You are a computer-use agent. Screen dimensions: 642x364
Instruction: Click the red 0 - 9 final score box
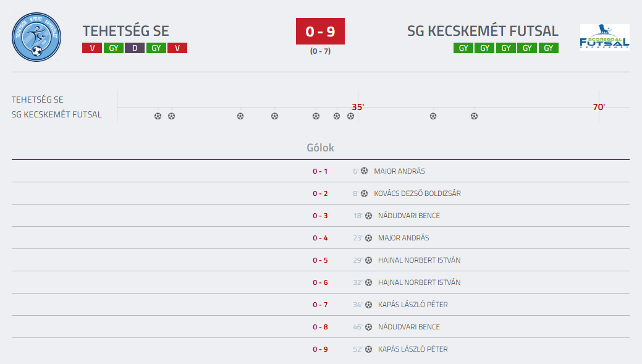(320, 32)
